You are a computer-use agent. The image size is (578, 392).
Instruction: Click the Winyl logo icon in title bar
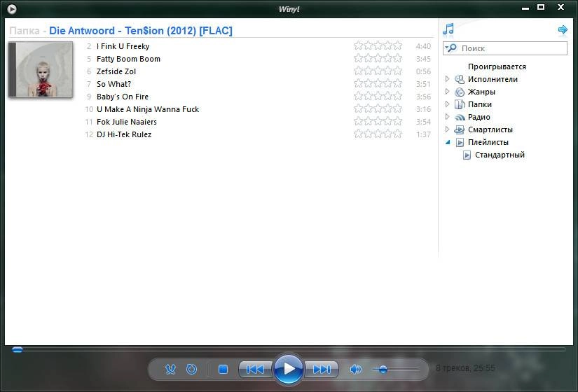coord(12,8)
